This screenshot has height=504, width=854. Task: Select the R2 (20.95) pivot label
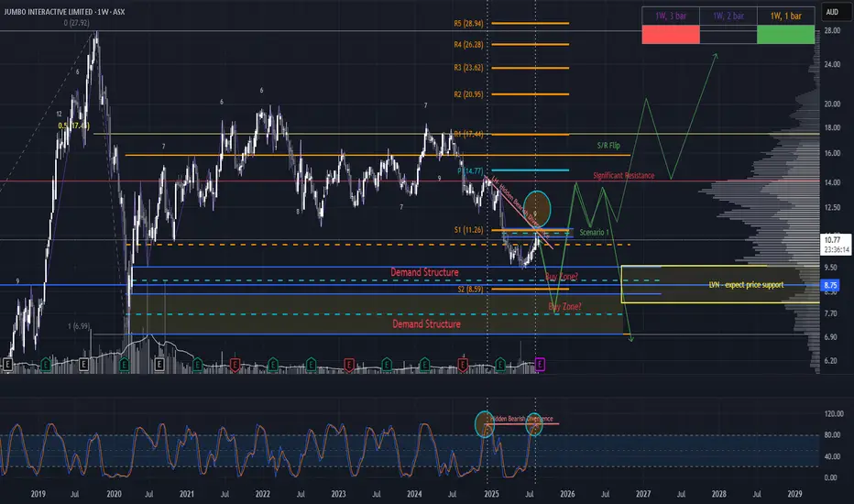(468, 94)
